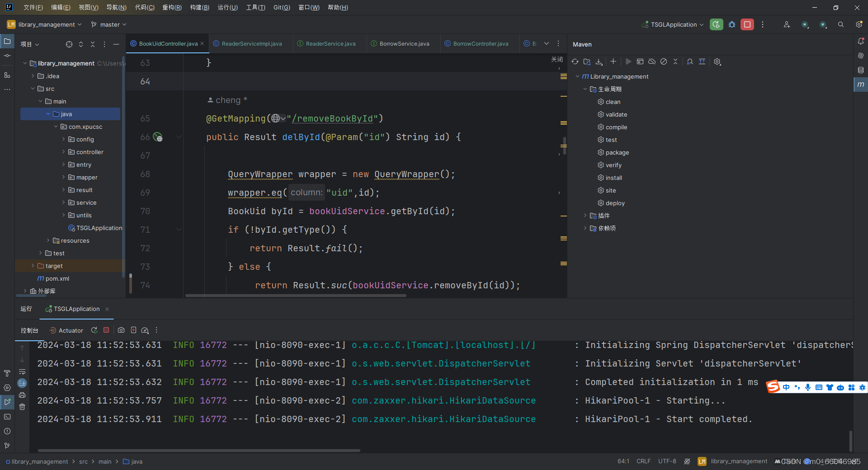
Task: Stop the running TSGLApplication process
Action: [106, 330]
